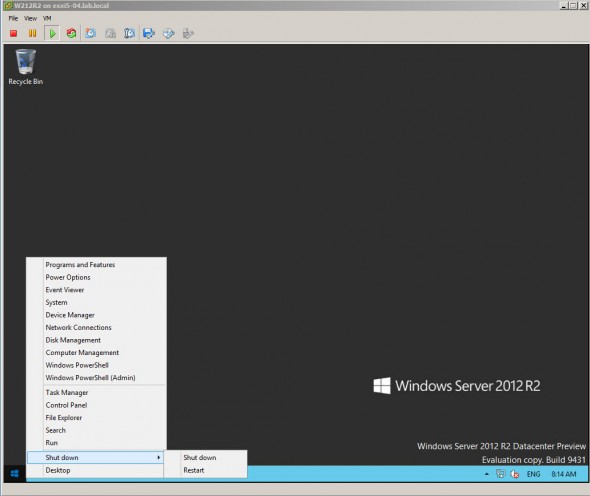Select Power Options menu entry
Image resolution: width=590 pixels, height=496 pixels.
point(96,277)
